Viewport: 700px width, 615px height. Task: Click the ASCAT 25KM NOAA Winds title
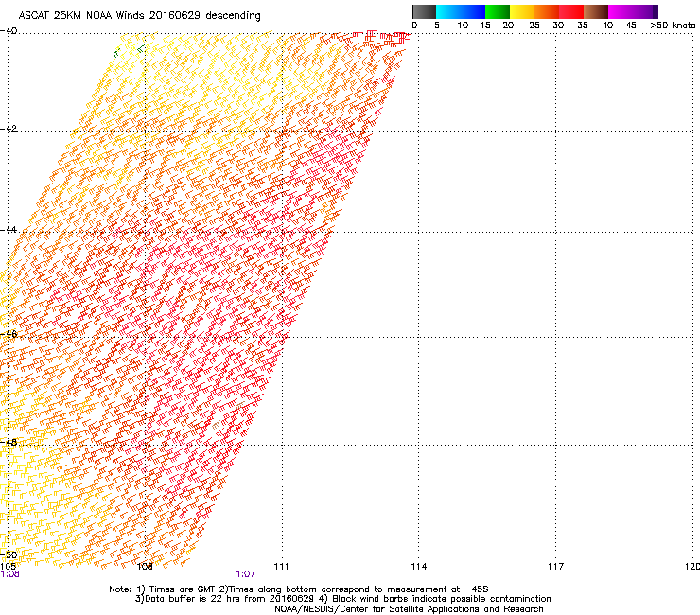(139, 15)
